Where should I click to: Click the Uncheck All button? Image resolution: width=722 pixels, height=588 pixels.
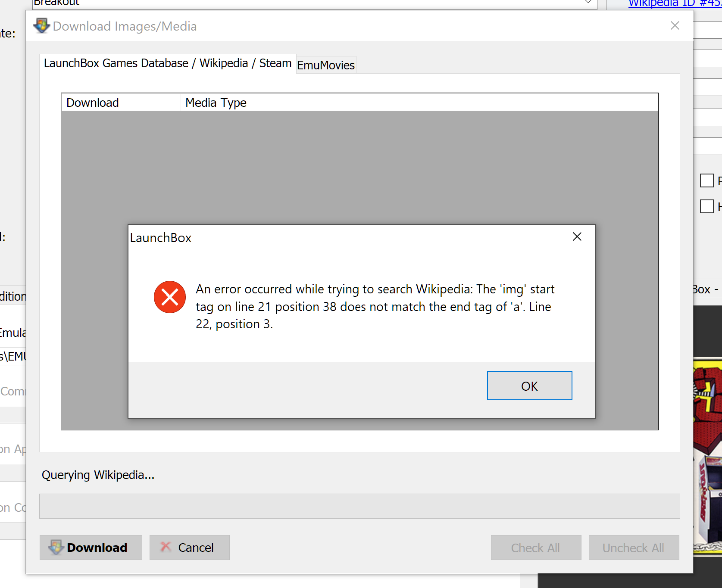(x=634, y=548)
